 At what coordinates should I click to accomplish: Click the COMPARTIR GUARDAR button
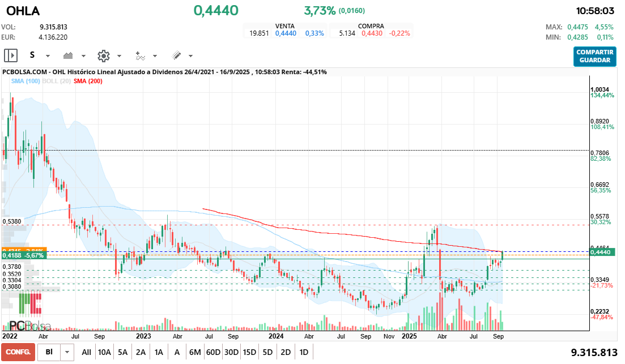tap(595, 56)
